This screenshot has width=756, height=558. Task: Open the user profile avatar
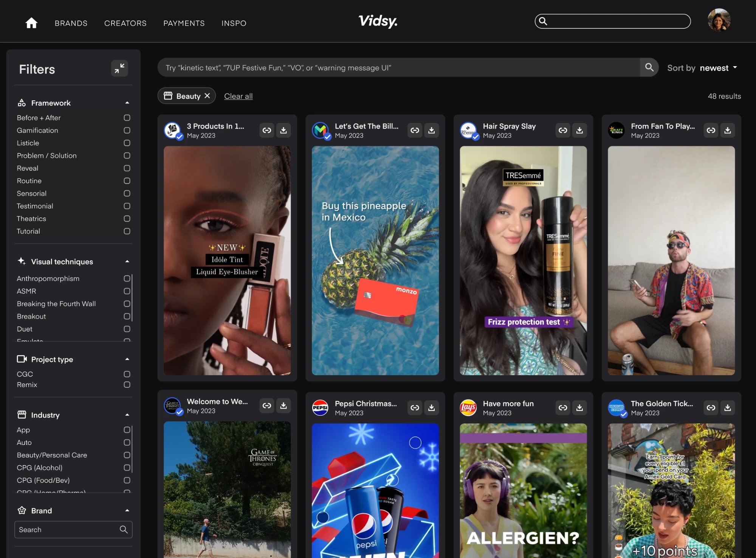tap(719, 20)
